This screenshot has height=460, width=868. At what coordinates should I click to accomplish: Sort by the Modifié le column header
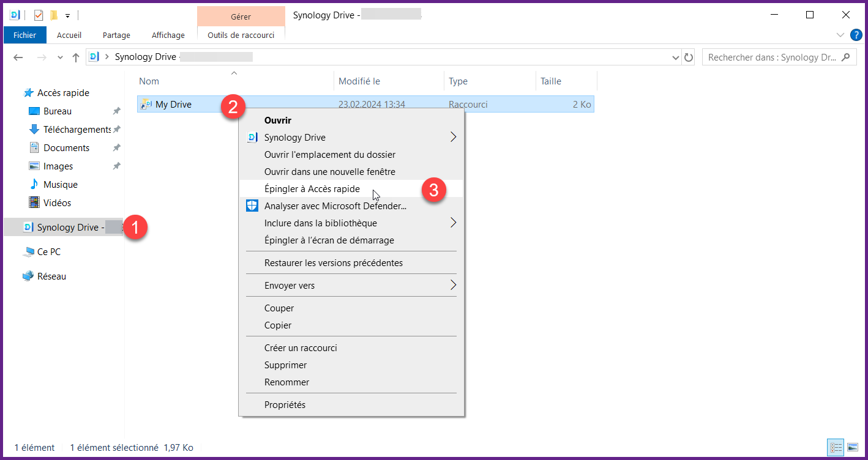click(359, 81)
